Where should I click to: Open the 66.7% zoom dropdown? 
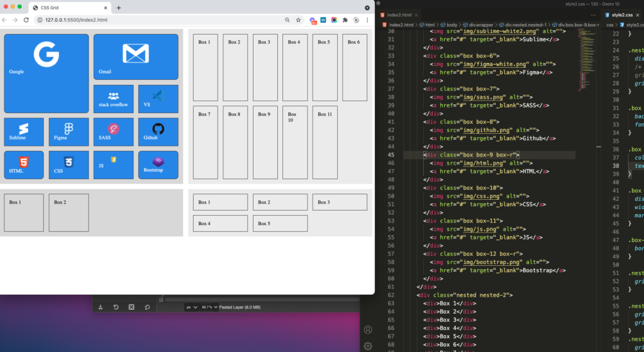pos(209,307)
